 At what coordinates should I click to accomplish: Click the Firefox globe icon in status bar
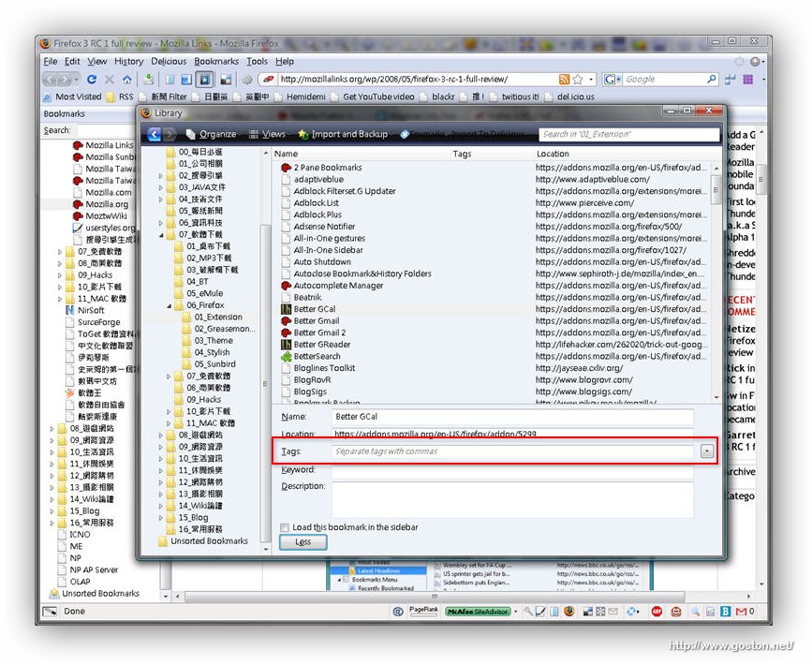pos(569,611)
